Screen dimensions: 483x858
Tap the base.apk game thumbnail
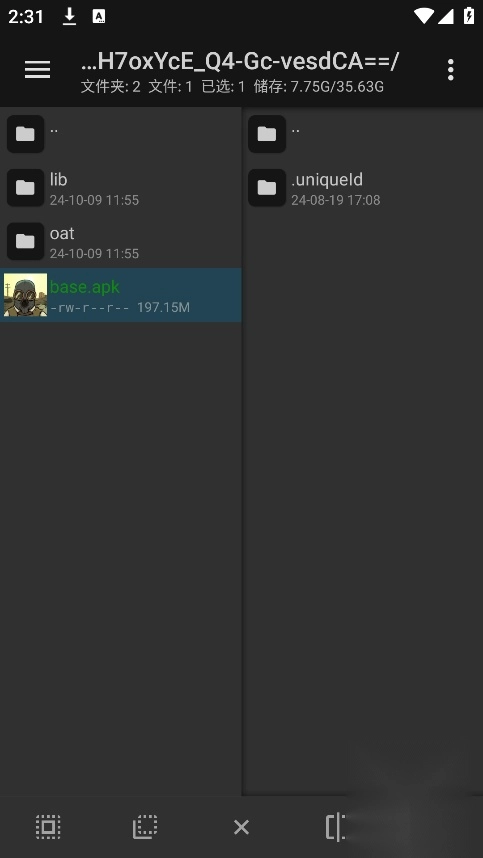click(25, 295)
